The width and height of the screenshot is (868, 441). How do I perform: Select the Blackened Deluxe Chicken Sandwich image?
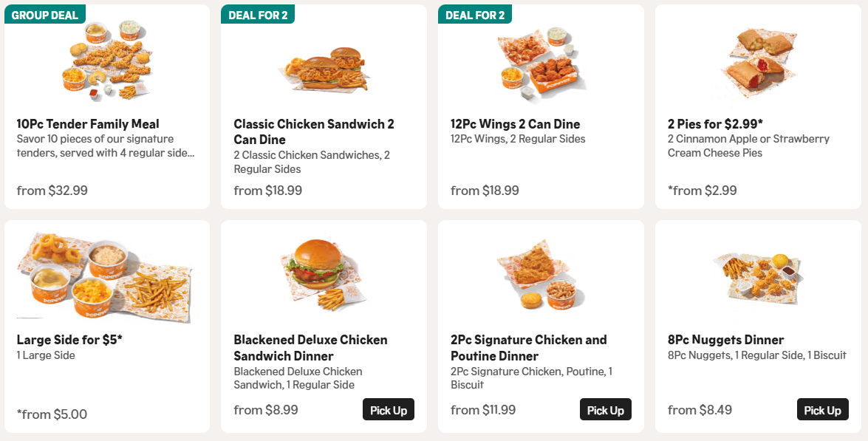pyautogui.click(x=324, y=275)
